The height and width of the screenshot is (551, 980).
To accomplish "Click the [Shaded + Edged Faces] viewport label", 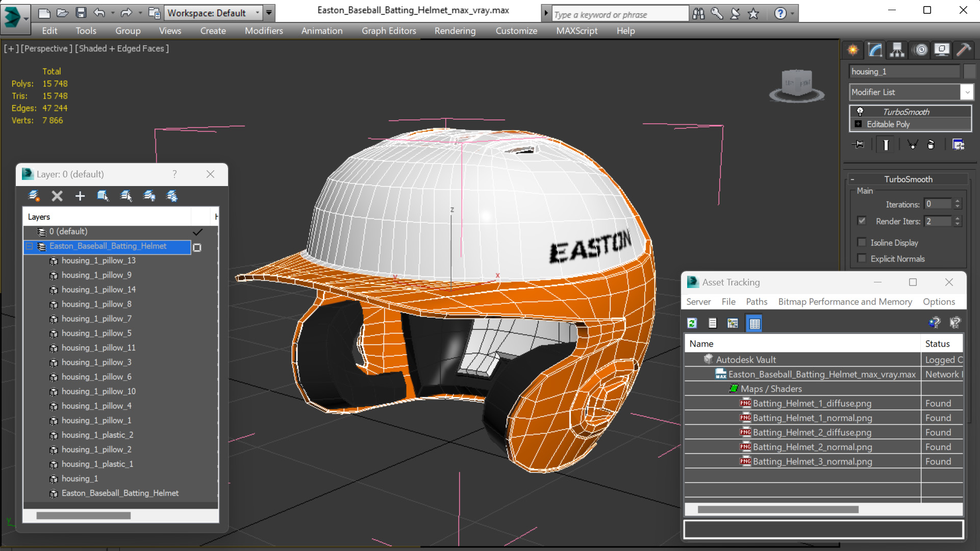I will pyautogui.click(x=122, y=48).
